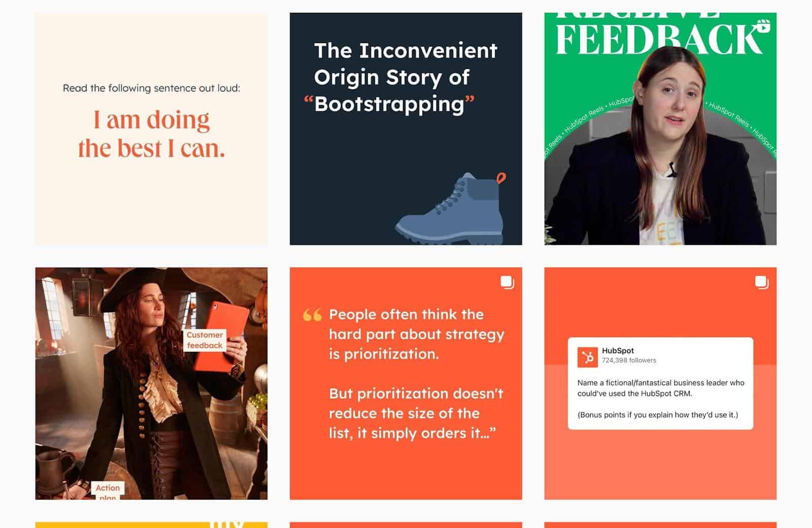
Task: Click the blue boot illustration
Action: tap(451, 209)
